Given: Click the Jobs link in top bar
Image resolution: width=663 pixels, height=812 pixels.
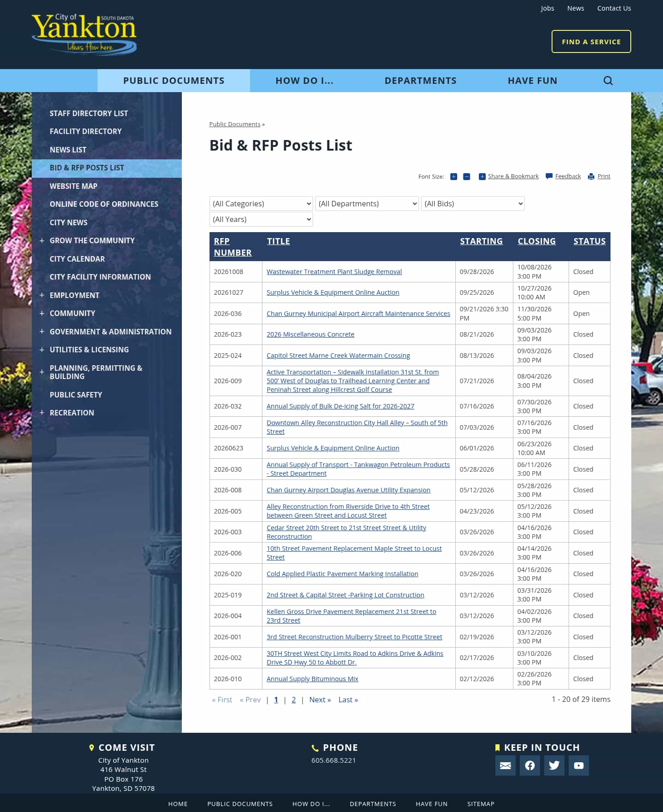Looking at the screenshot, I should pyautogui.click(x=547, y=8).
